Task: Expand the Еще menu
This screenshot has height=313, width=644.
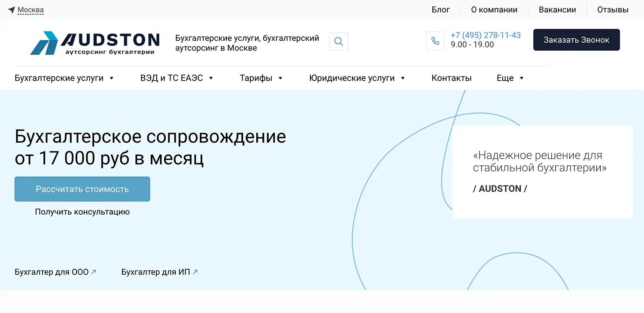Action: point(510,78)
